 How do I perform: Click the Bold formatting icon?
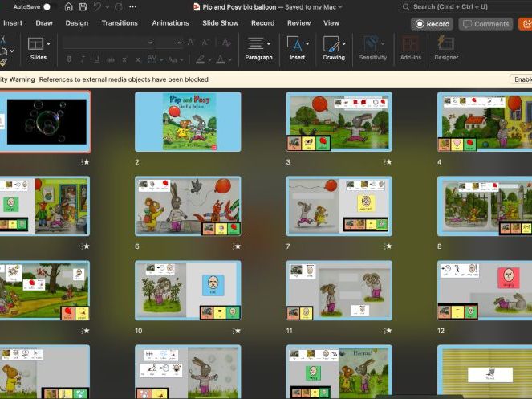[69, 59]
